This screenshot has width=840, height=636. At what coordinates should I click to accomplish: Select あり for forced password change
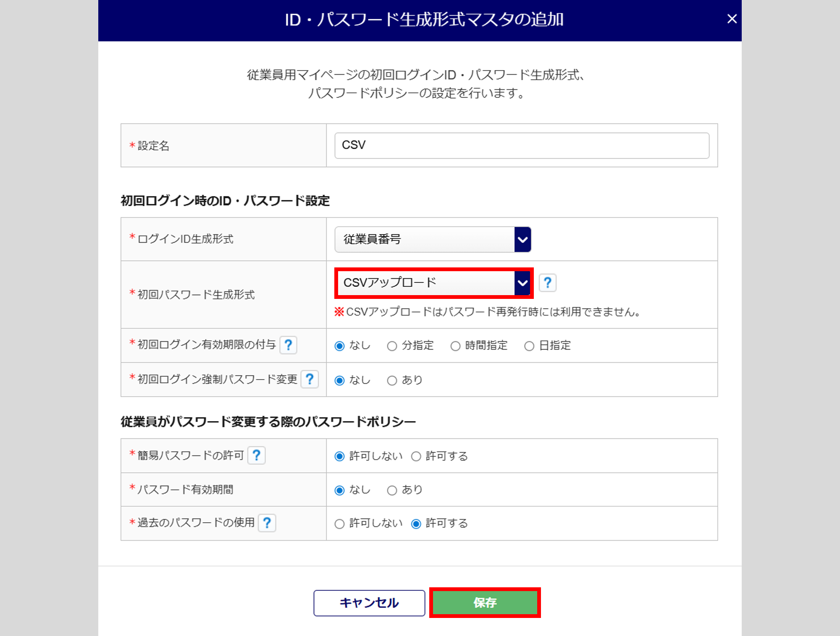coord(392,380)
